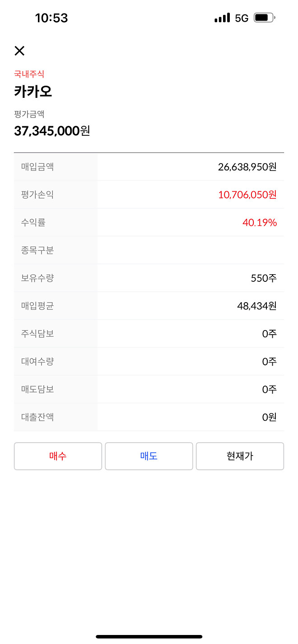
Task: Open 현재가 current price view
Action: [240, 456]
